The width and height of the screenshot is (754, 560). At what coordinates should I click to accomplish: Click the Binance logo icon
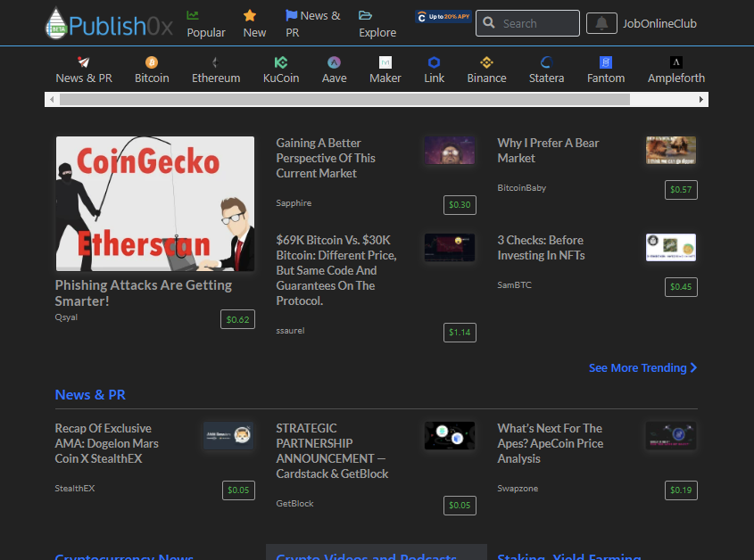coord(486,62)
